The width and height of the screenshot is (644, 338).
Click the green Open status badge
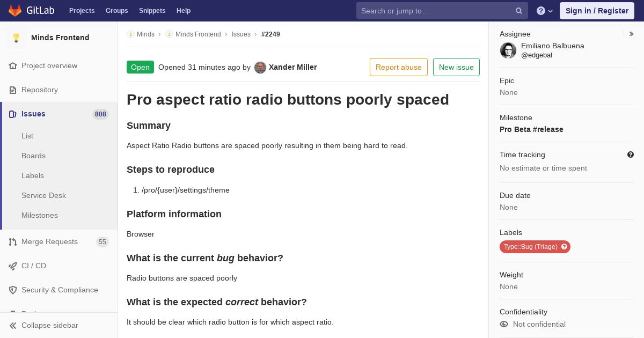[x=140, y=67]
